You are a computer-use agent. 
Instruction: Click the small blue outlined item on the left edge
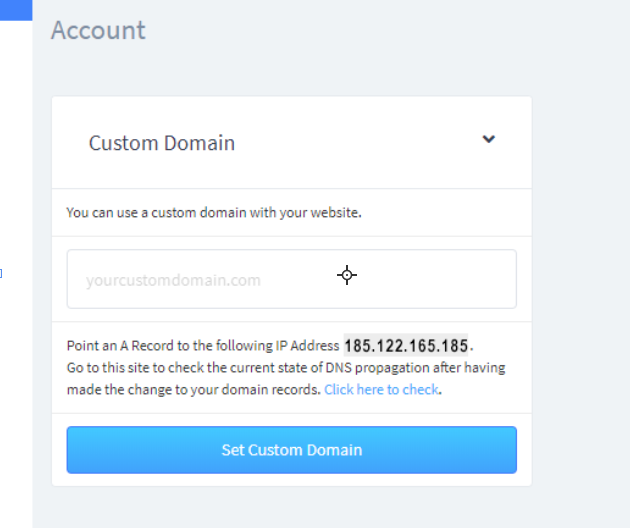1,274
